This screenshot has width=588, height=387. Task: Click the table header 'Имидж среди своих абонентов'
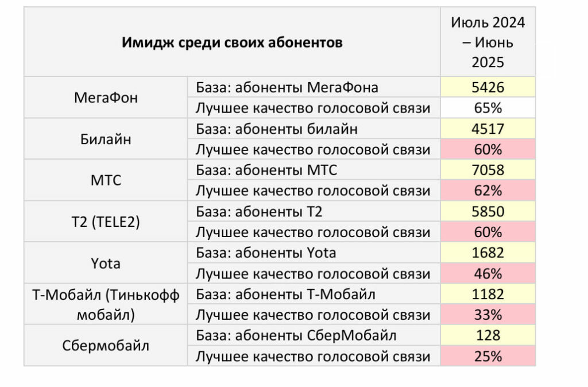[x=232, y=42]
